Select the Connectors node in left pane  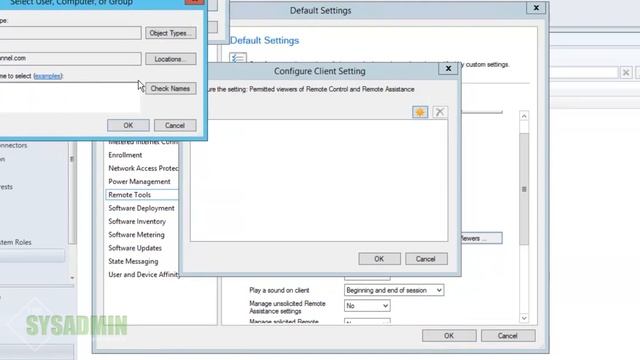tap(13, 145)
